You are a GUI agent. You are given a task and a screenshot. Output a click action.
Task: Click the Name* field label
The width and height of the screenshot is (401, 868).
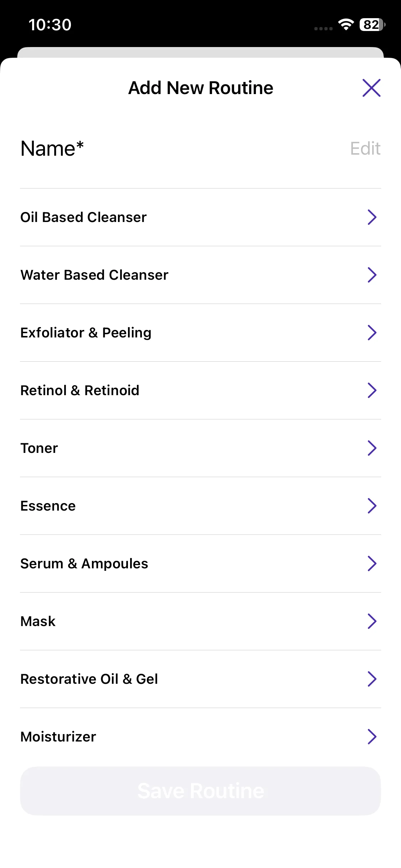tap(52, 149)
